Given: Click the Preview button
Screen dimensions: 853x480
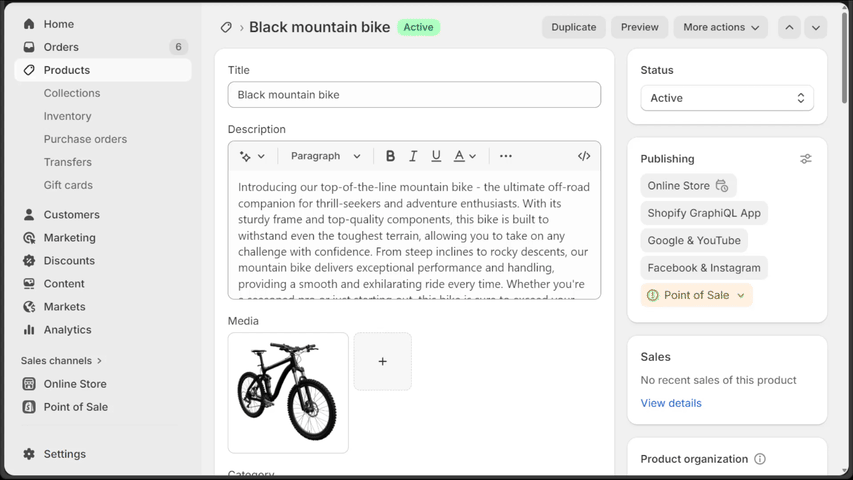Looking at the screenshot, I should pyautogui.click(x=640, y=27).
